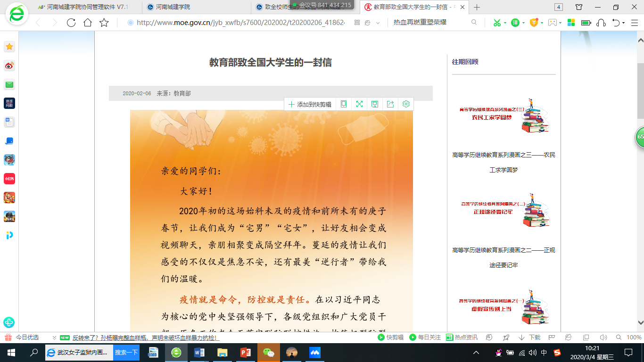Click the scissors screenshot icon in the browser toolbar
This screenshot has width=644, height=362.
pyautogui.click(x=496, y=23)
